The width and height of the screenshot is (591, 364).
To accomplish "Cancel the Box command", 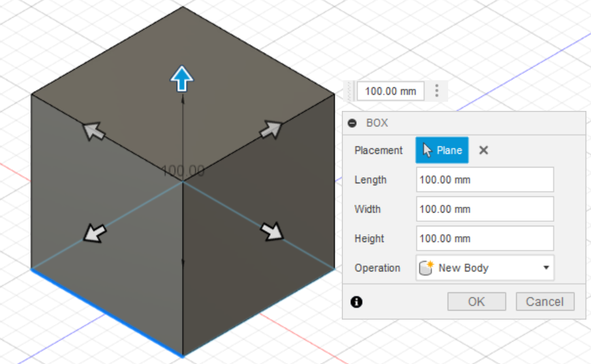I will pyautogui.click(x=545, y=302).
